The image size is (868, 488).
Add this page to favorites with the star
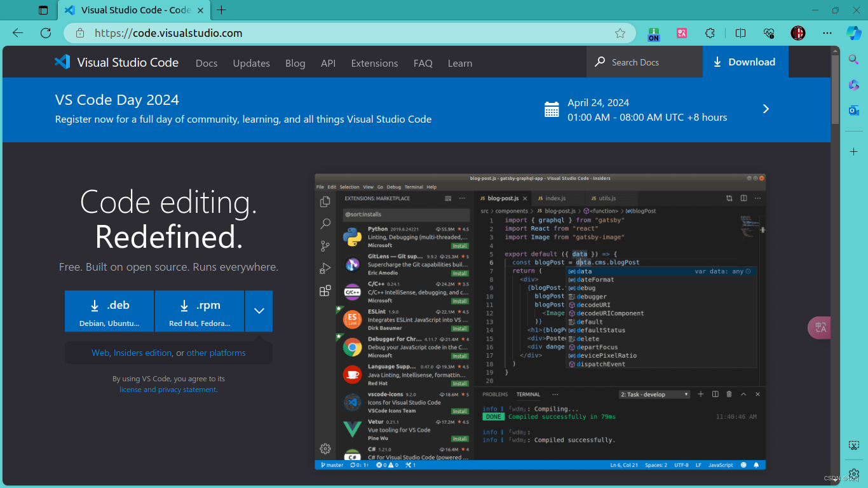click(620, 33)
